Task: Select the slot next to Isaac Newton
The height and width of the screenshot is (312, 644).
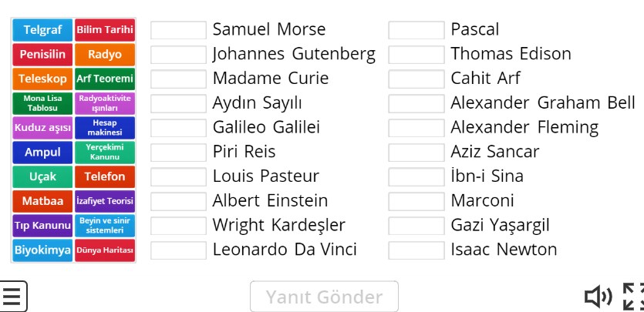Action: pyautogui.click(x=416, y=250)
